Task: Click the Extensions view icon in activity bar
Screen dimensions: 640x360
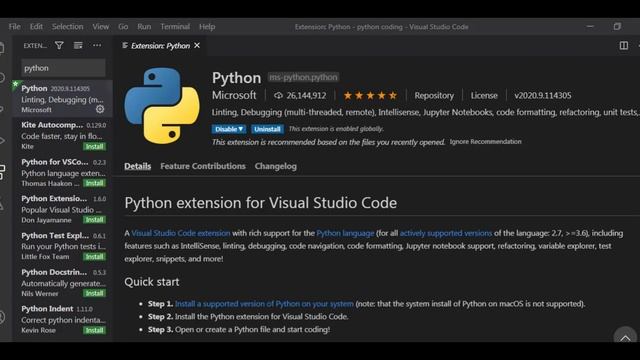Action: [2, 172]
